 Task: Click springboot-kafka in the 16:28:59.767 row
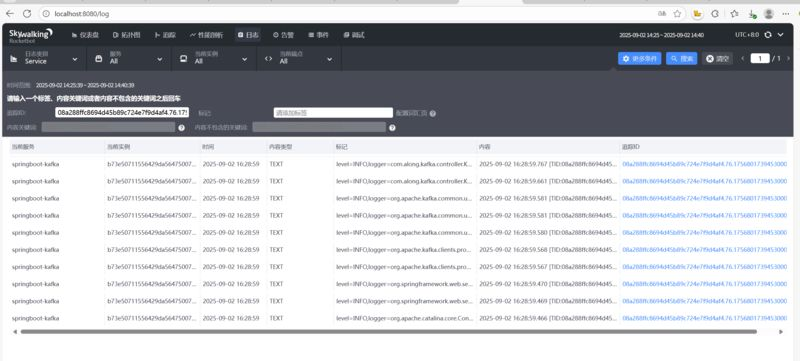[35, 164]
